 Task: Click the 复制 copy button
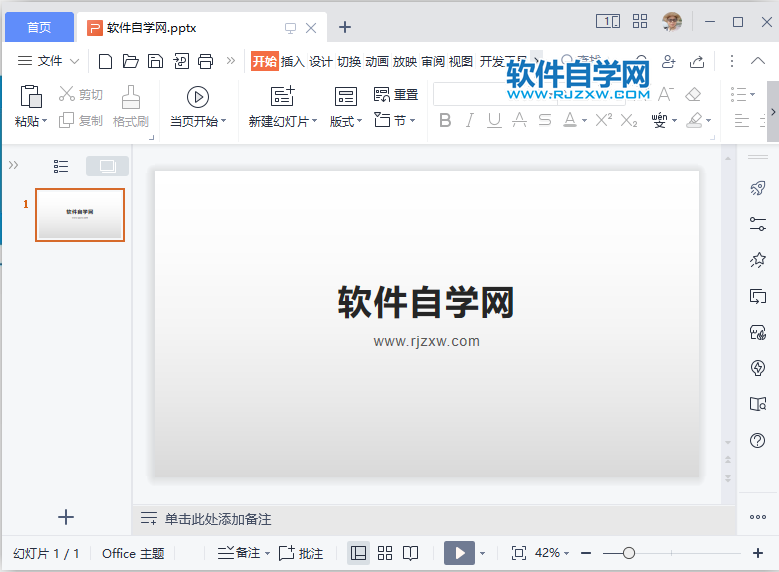(x=81, y=120)
